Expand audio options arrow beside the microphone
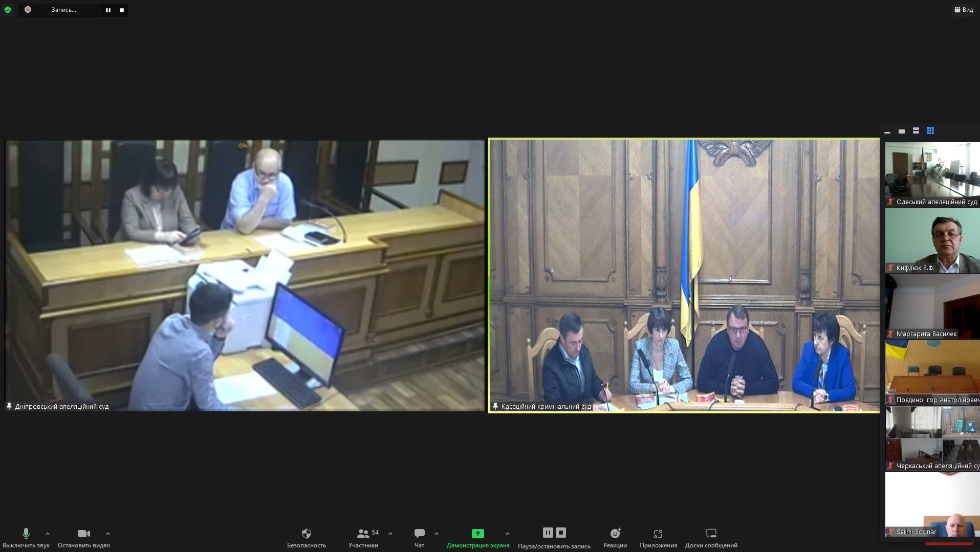 pyautogui.click(x=48, y=534)
